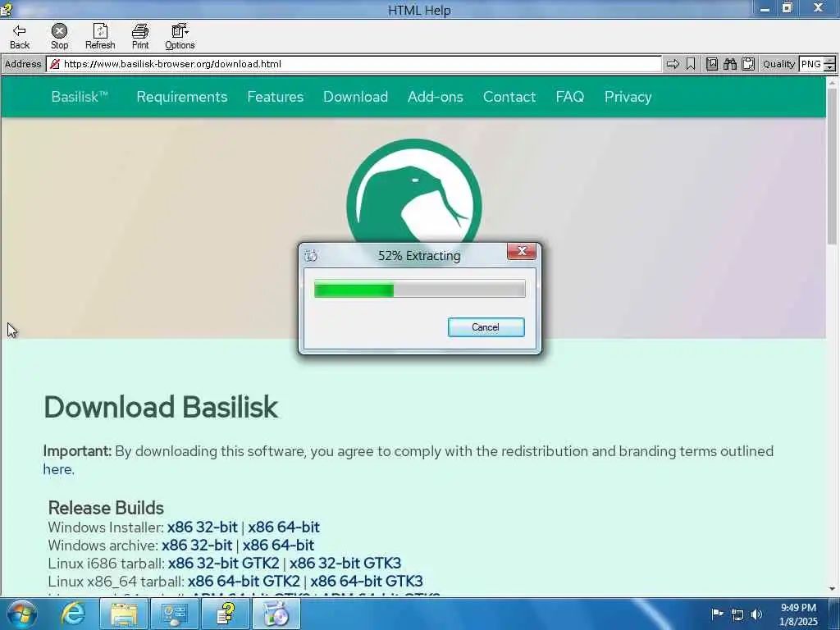
Task: Click the broken-security icon in the address field
Action: click(54, 64)
